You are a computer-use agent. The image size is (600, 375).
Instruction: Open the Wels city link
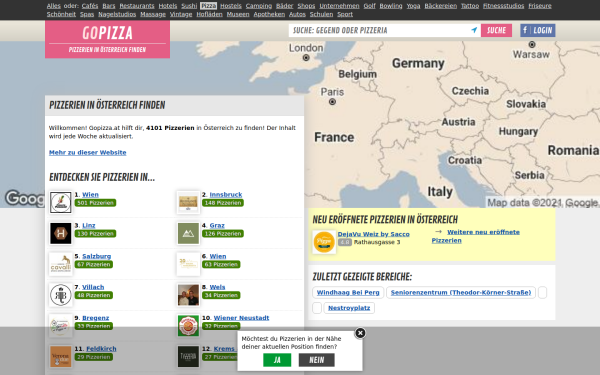(217, 287)
